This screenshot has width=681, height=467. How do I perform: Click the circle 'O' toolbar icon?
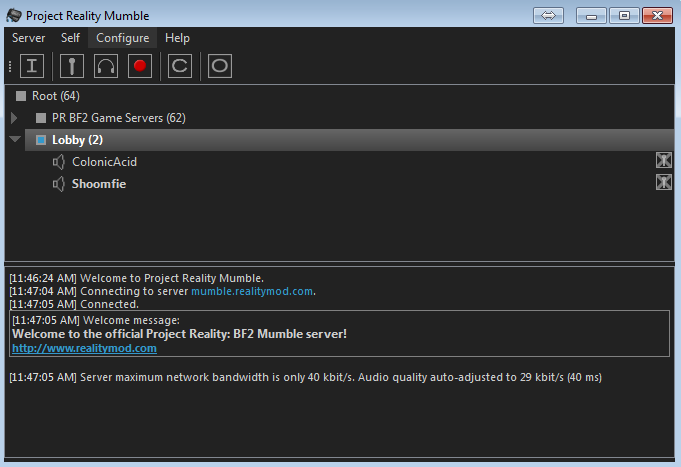tap(220, 66)
